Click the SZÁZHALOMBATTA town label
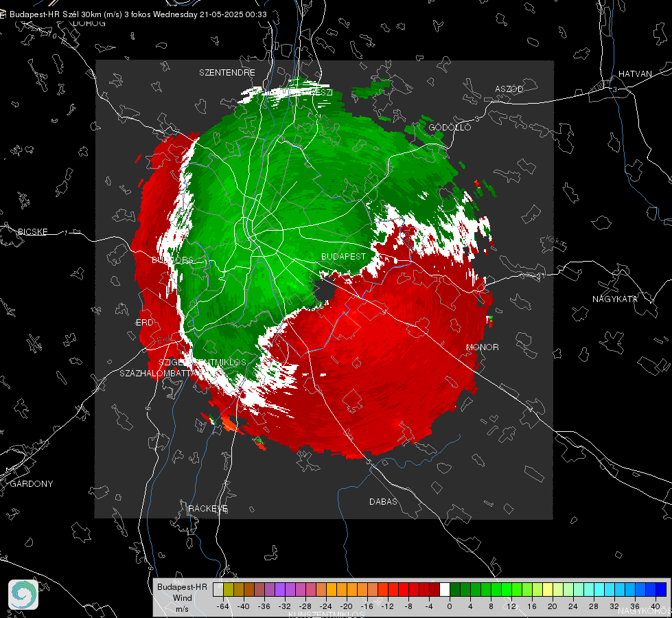This screenshot has width=672, height=618. 159,373
